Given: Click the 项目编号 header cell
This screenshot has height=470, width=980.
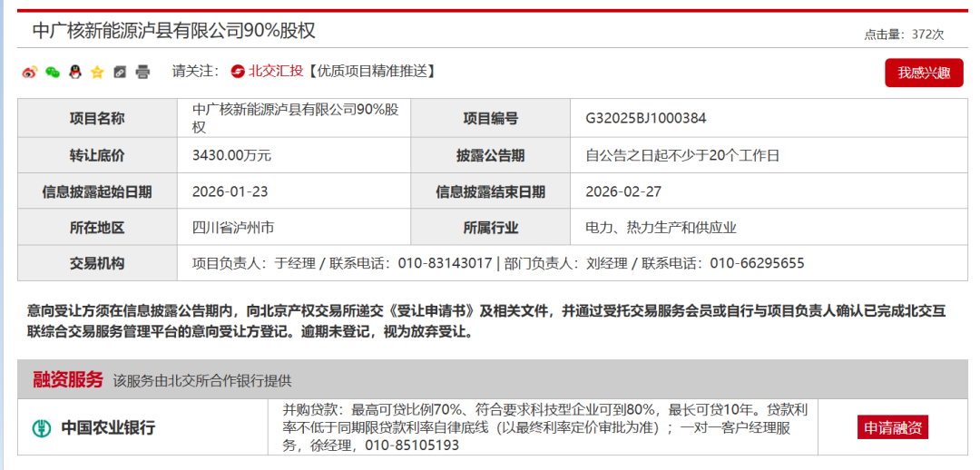Looking at the screenshot, I should pyautogui.click(x=490, y=118).
